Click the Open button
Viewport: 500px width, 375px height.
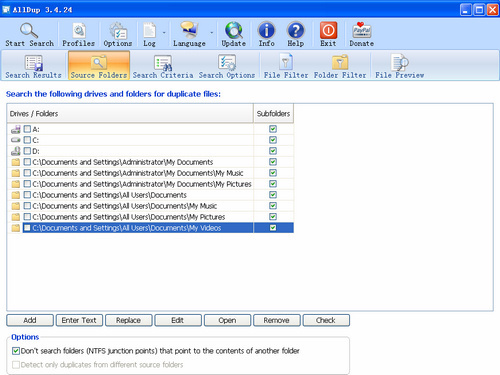[227, 320]
